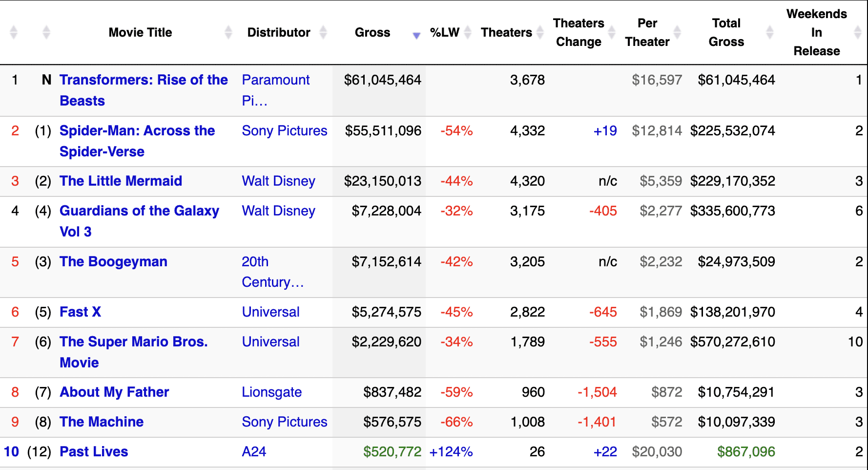868x470 pixels.
Task: Select the N new-entry marker for Transformers
Action: [46, 80]
